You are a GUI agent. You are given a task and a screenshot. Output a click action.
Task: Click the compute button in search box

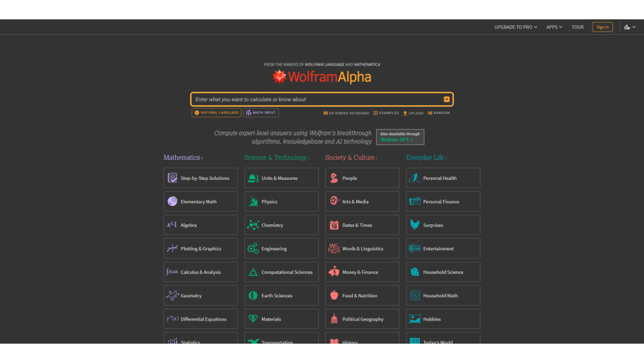point(446,99)
